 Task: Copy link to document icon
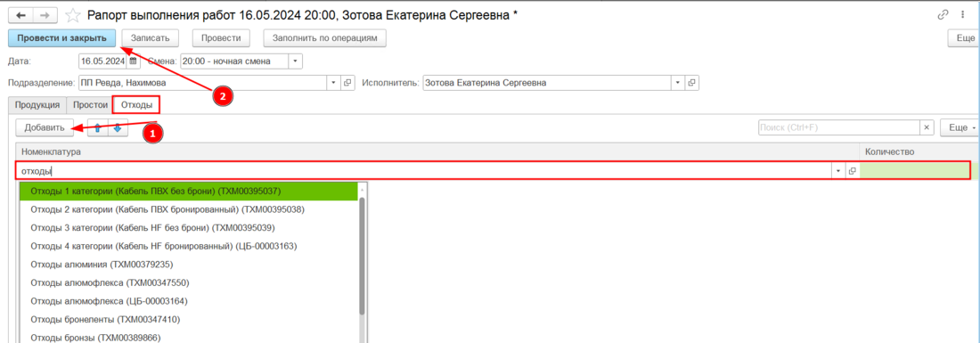pyautogui.click(x=943, y=14)
